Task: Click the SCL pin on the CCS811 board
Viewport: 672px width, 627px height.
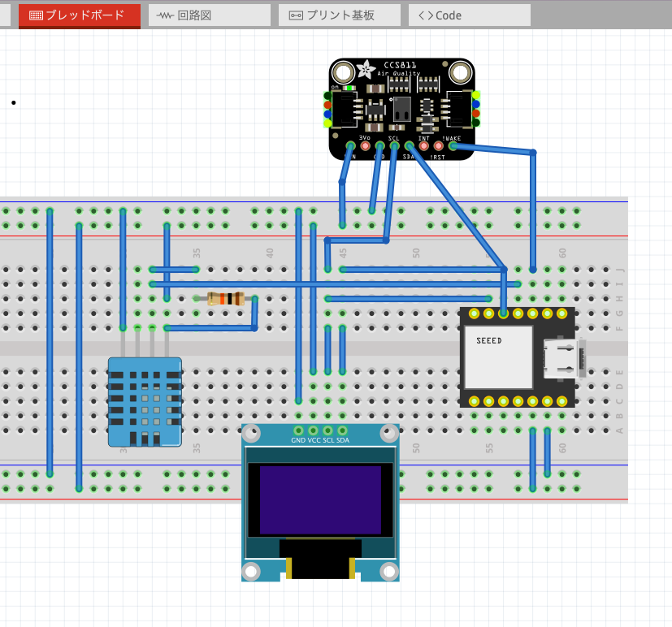Action: tap(394, 146)
